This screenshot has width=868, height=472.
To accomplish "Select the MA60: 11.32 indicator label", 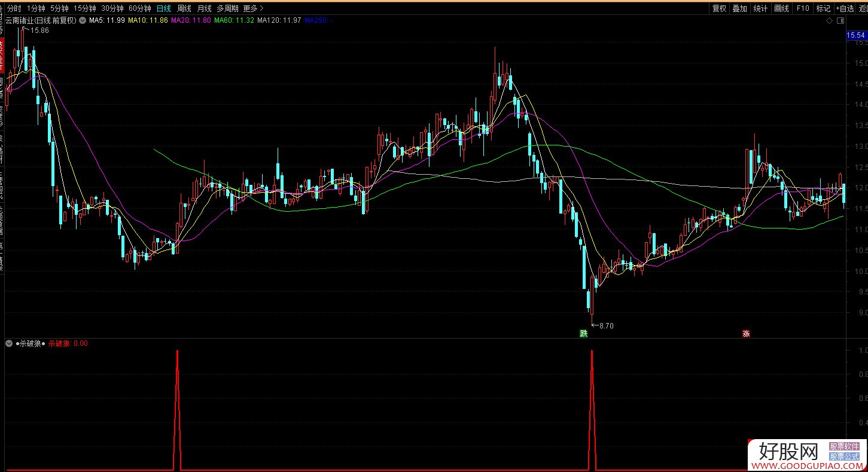I will click(x=234, y=20).
